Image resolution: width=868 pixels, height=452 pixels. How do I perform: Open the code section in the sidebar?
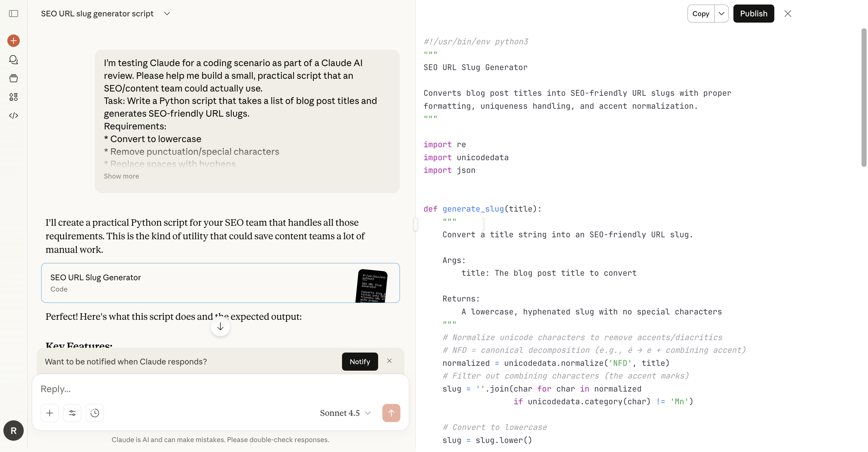click(x=13, y=115)
